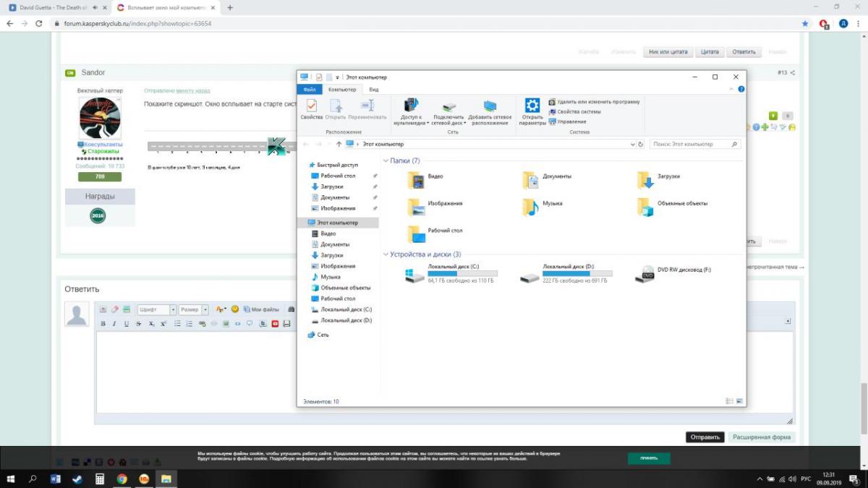The height and width of the screenshot is (488, 868).
Task: Switch to the Вид ribbon tab
Action: (x=374, y=90)
